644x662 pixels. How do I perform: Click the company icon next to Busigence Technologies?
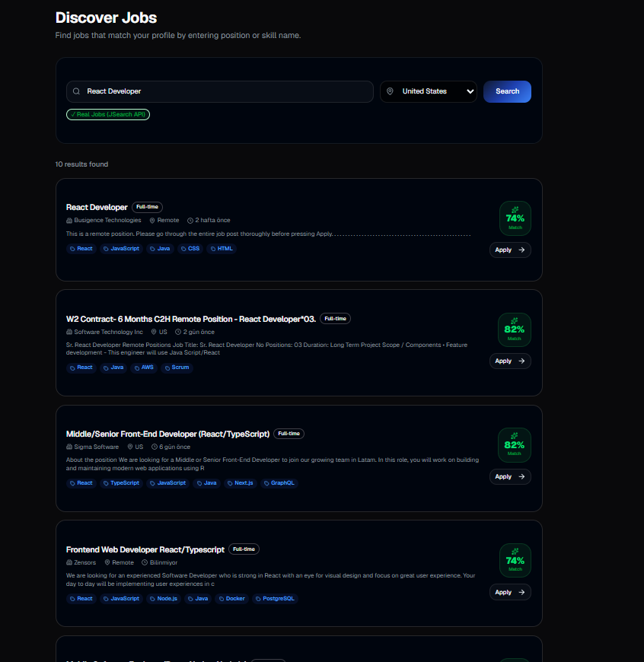coord(69,221)
